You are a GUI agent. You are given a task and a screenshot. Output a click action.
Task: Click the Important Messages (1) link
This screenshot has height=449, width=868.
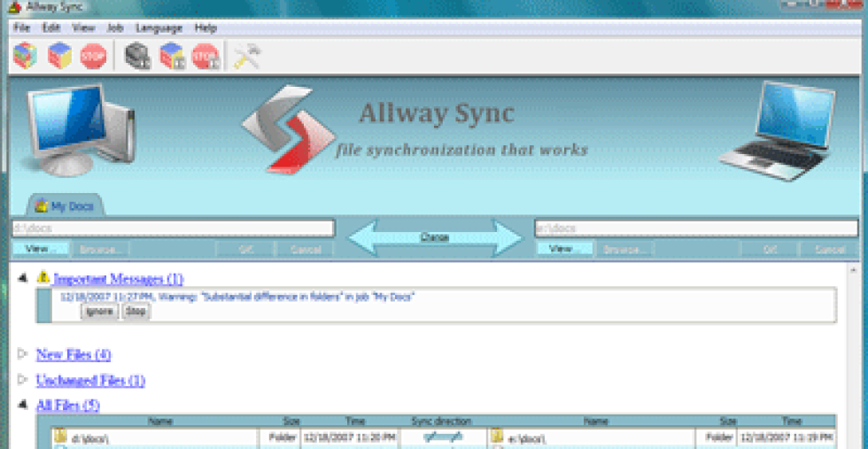pos(118,278)
